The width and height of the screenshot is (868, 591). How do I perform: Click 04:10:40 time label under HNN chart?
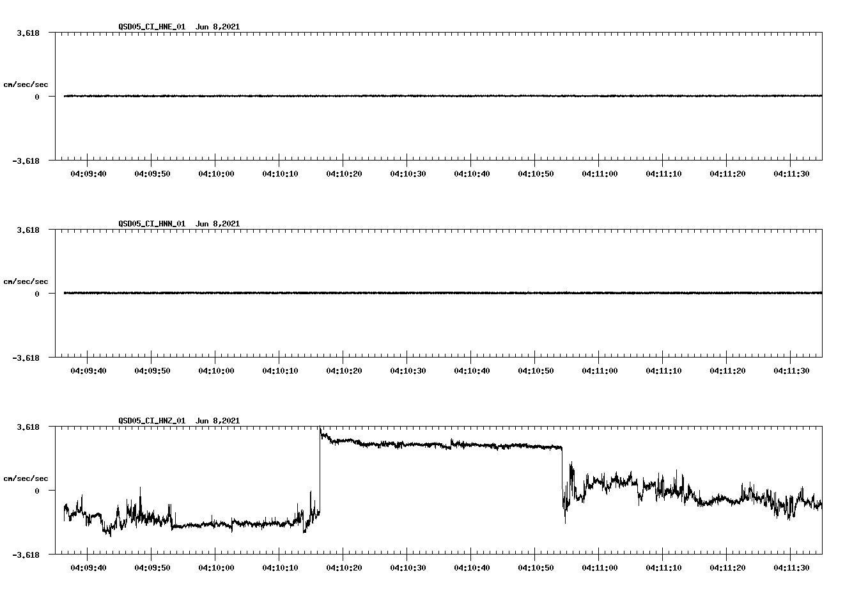pyautogui.click(x=472, y=371)
